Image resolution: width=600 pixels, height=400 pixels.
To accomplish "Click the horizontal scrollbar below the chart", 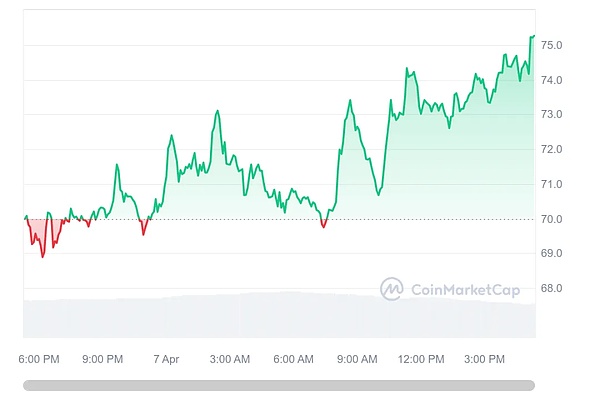I will [279, 384].
